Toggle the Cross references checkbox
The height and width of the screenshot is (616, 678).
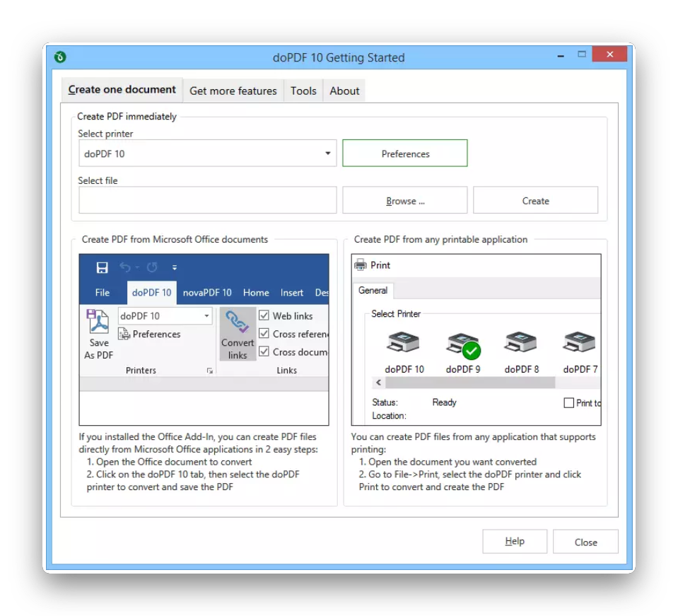click(x=264, y=334)
